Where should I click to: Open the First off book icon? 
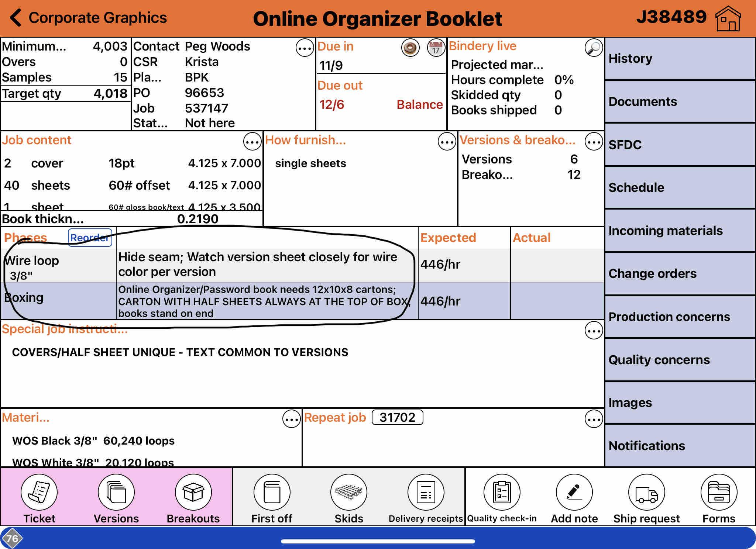(272, 492)
